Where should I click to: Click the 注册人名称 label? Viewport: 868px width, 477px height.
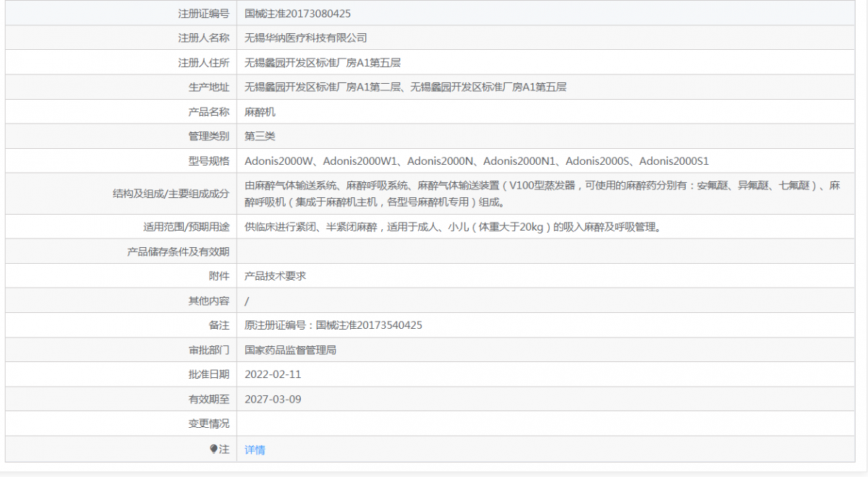pyautogui.click(x=204, y=38)
